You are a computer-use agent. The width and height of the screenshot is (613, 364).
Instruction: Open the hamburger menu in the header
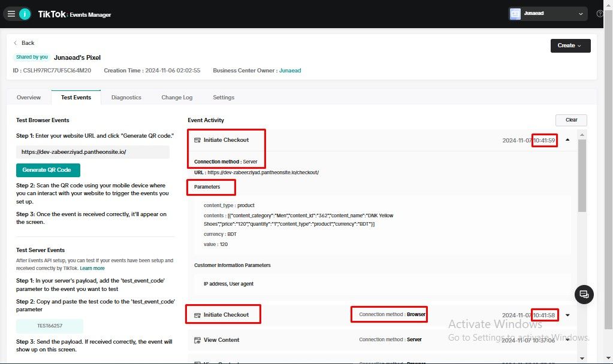(11, 14)
